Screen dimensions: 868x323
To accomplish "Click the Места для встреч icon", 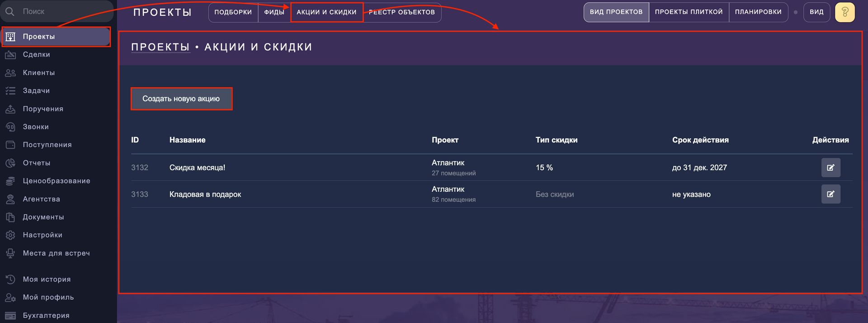I will 10,253.
